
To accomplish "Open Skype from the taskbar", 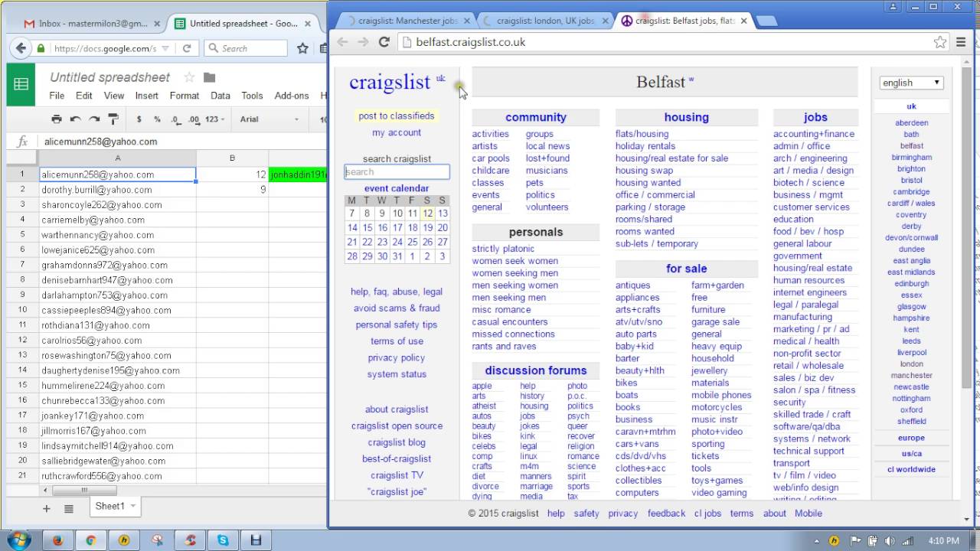I will 223,540.
